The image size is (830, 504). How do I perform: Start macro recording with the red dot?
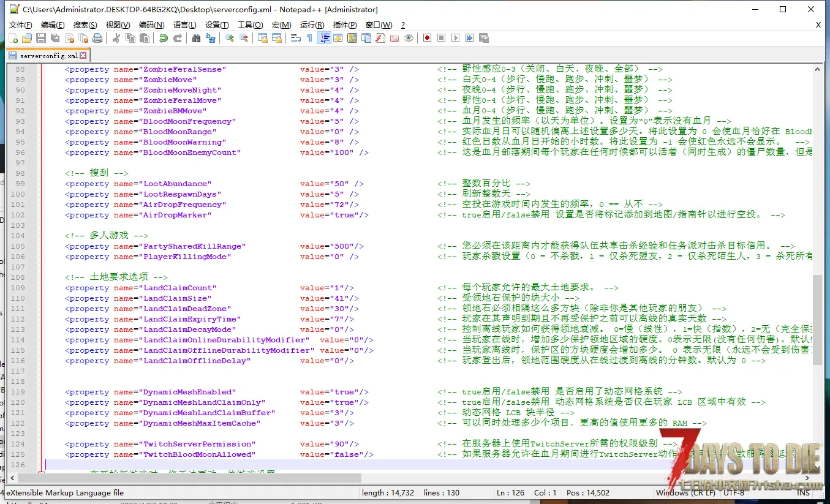427,38
